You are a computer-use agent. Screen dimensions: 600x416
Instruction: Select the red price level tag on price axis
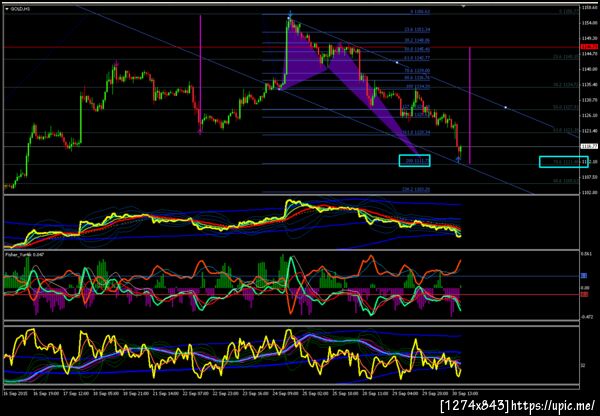[x=587, y=46]
